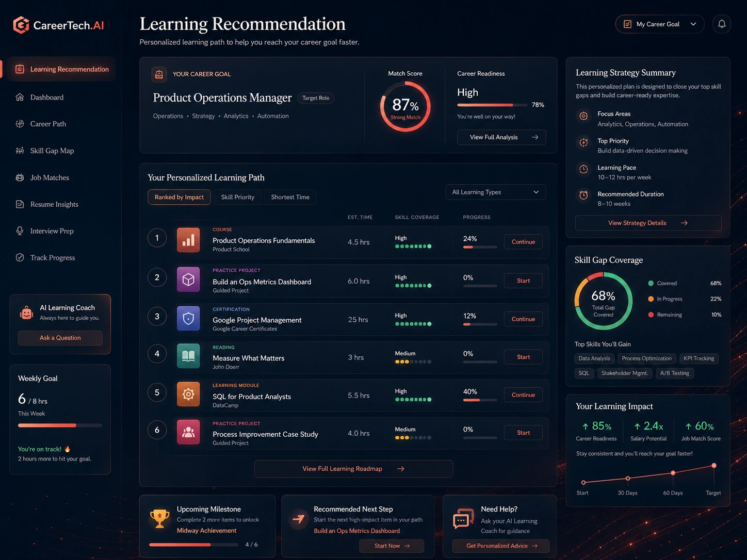Screen dimensions: 747x560
Task: Click the Career Path sidebar icon
Action: [x=20, y=124]
